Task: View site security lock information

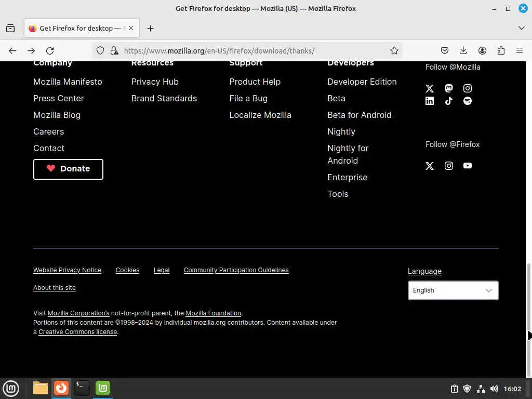Action: coord(114,50)
